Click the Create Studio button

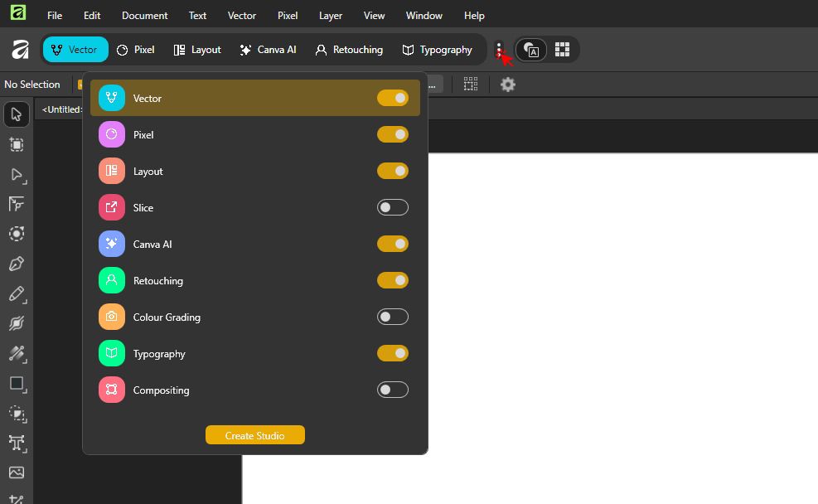click(255, 435)
